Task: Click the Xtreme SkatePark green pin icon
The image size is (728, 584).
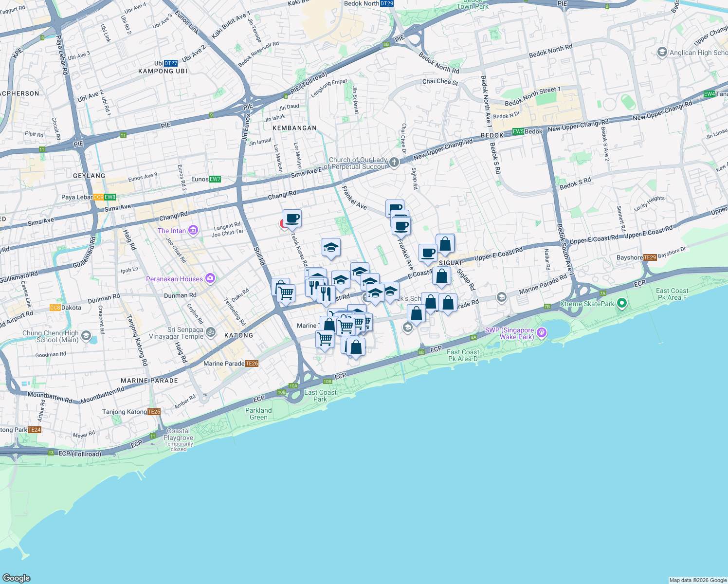Action: pos(621,303)
